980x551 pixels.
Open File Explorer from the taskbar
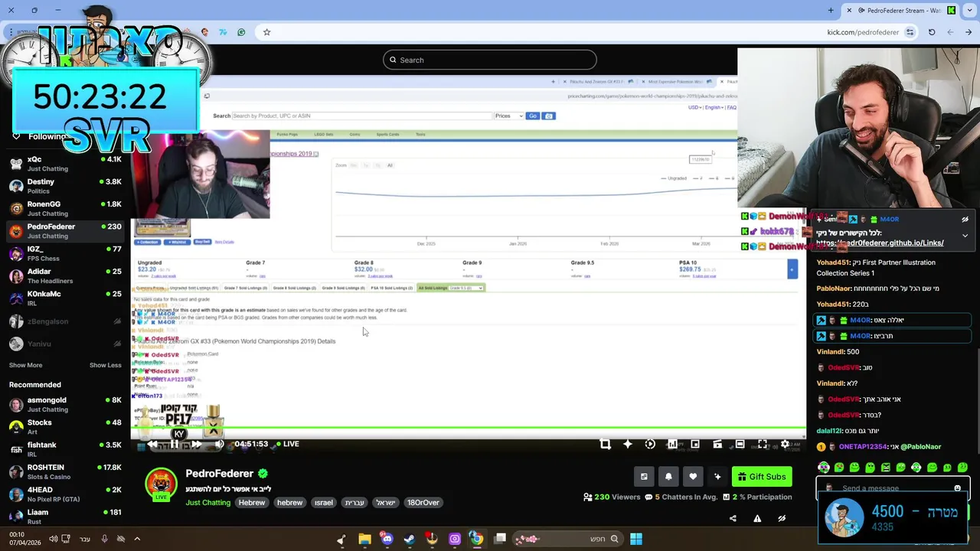click(x=364, y=539)
